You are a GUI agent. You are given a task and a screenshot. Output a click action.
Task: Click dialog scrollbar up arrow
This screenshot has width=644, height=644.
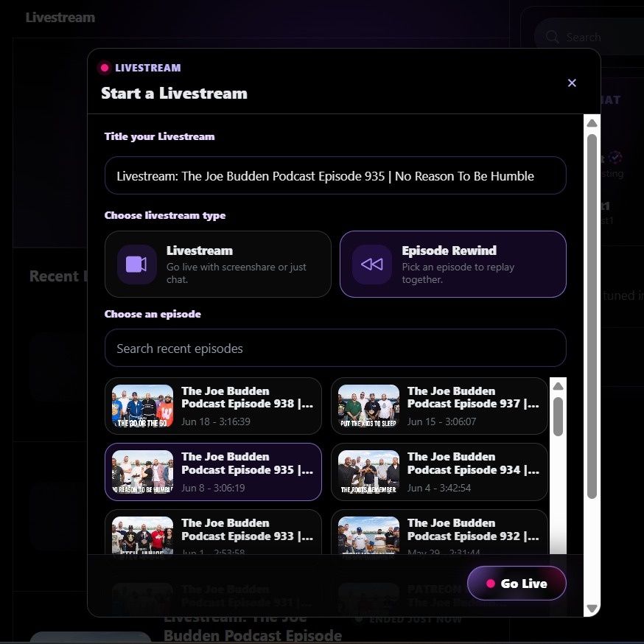592,123
